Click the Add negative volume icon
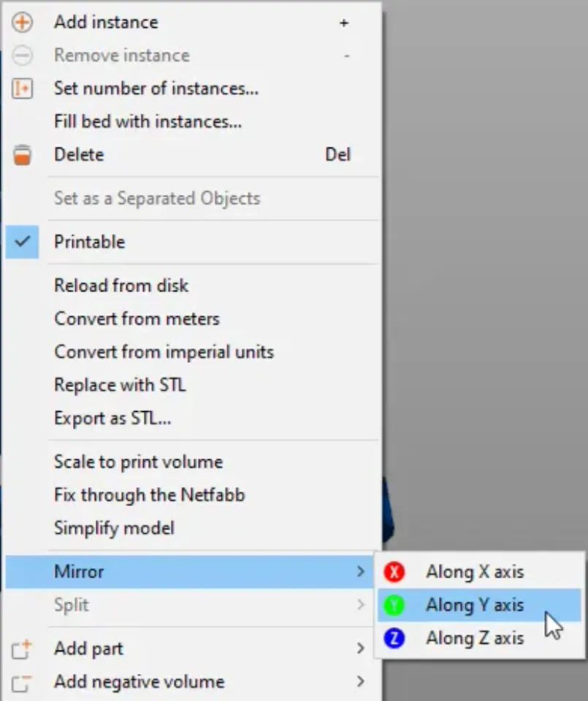 pyautogui.click(x=23, y=682)
